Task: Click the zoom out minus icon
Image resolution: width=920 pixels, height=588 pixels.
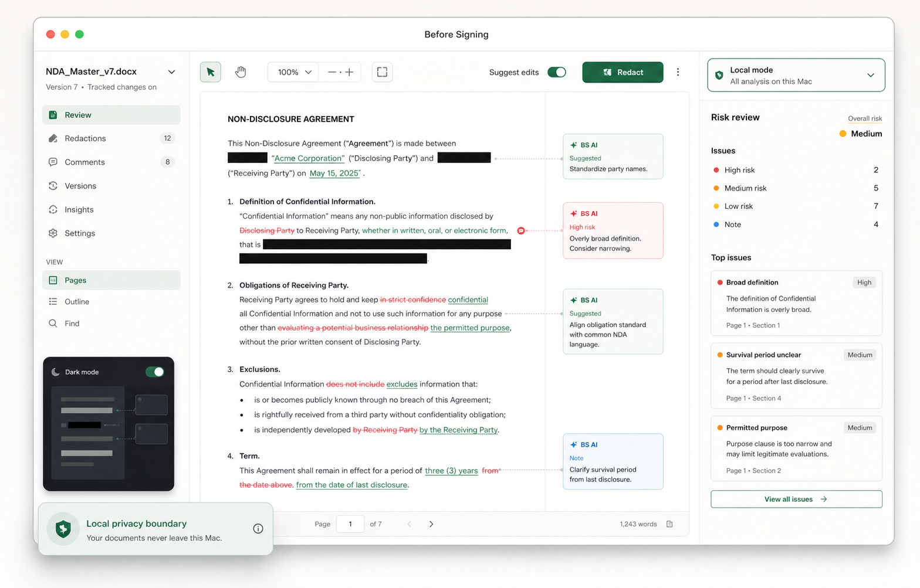Action: [332, 72]
